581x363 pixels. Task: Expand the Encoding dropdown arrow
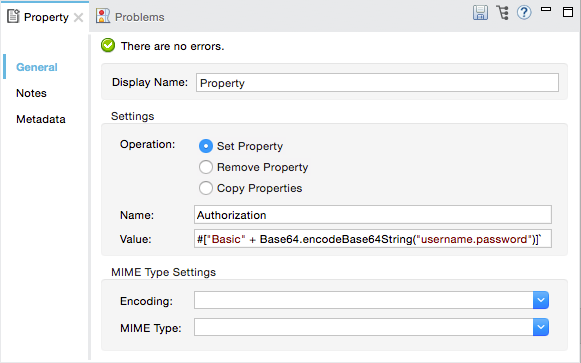pyautogui.click(x=541, y=300)
